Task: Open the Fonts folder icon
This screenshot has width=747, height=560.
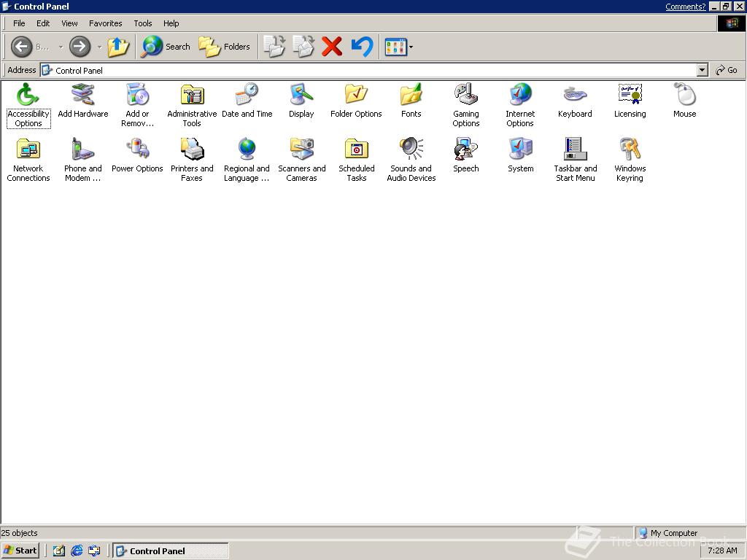Action: point(411,101)
